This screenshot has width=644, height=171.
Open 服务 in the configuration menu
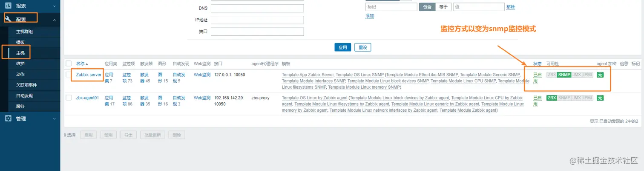[x=20, y=106]
